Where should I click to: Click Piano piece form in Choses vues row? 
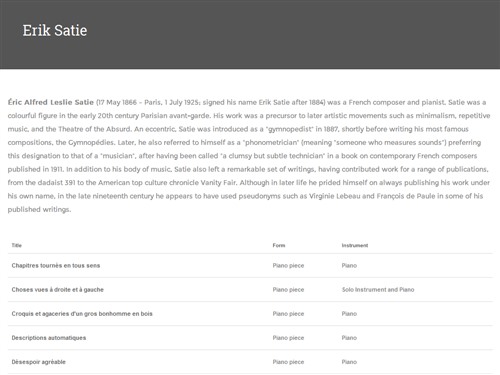(x=288, y=290)
